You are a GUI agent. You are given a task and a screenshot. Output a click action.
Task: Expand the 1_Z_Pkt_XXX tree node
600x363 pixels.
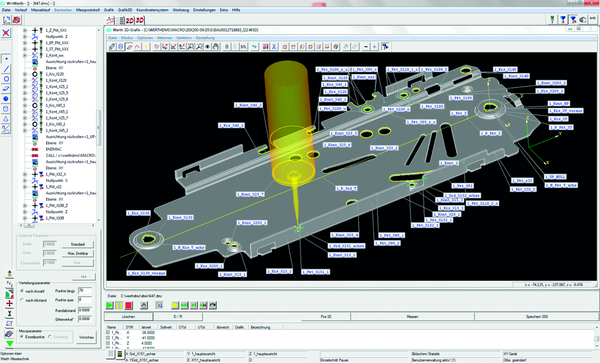(x=25, y=30)
